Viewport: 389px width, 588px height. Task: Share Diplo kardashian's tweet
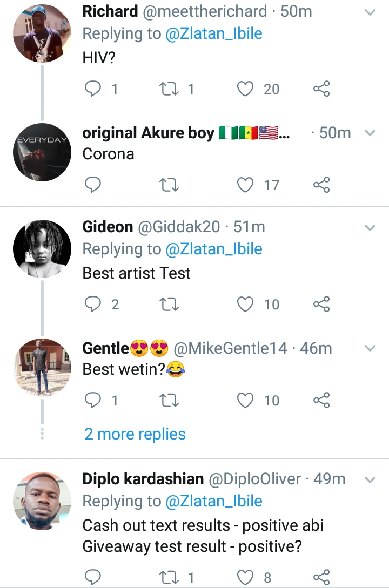pyautogui.click(x=321, y=578)
